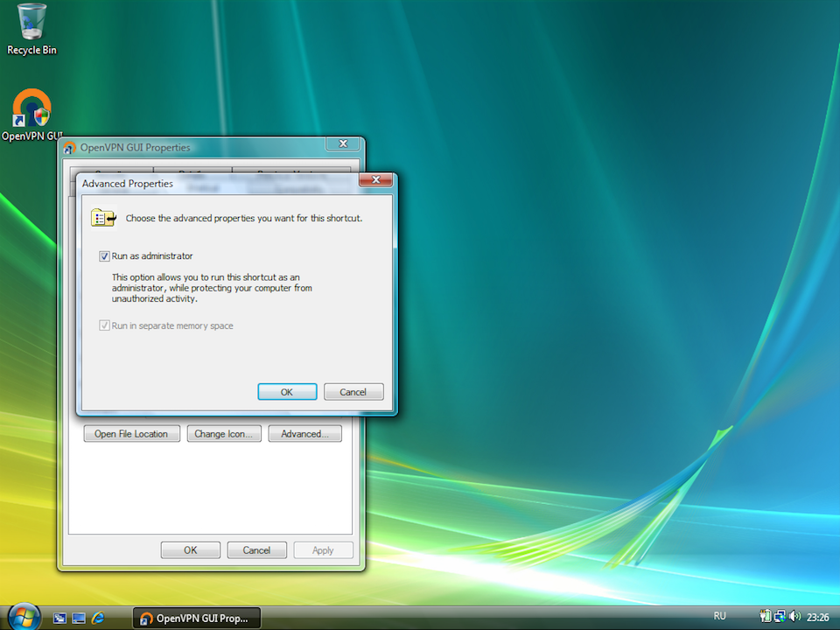Cancel the OpenVPN GUI Properties window

[x=256, y=550]
